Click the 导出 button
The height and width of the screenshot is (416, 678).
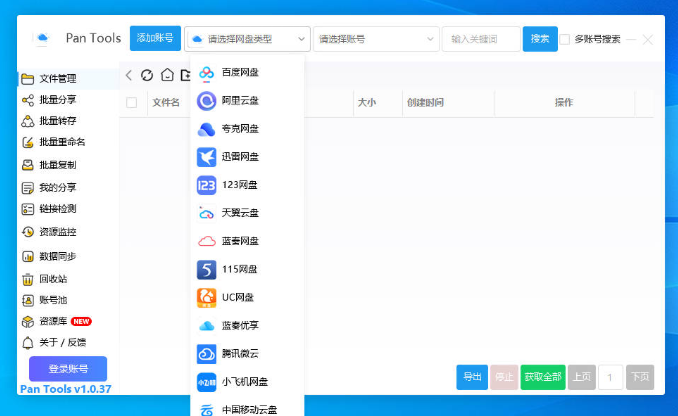pyautogui.click(x=472, y=377)
